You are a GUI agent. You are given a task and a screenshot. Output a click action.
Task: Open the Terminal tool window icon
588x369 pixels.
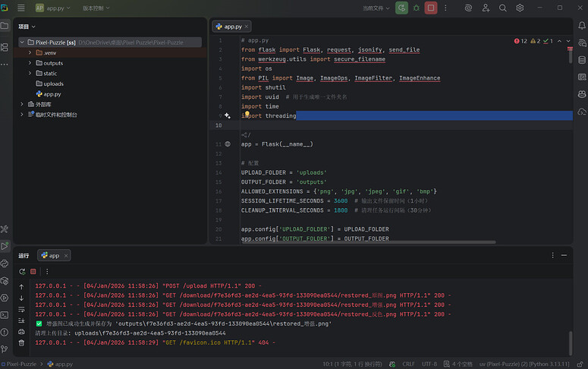click(x=5, y=314)
